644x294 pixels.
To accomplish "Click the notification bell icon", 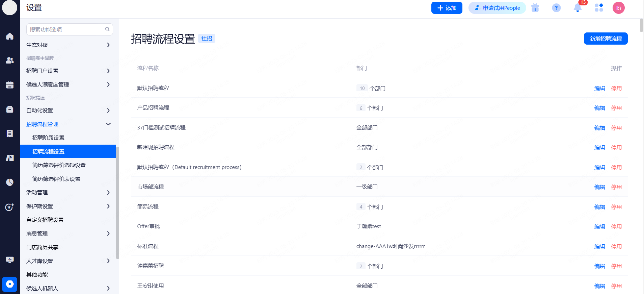I will tap(578, 8).
